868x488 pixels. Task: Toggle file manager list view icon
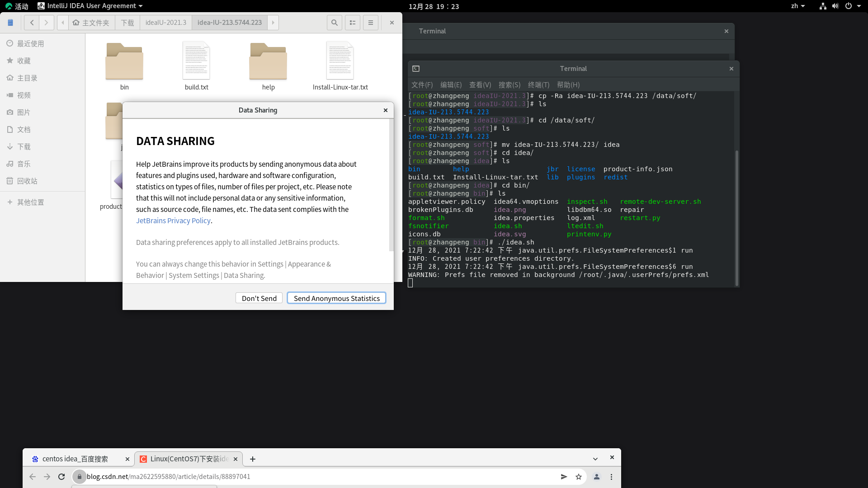[353, 23]
